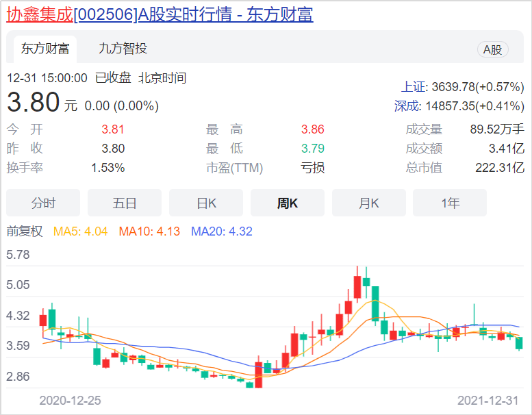Click the 2021-12-31 end date label

[488, 401]
